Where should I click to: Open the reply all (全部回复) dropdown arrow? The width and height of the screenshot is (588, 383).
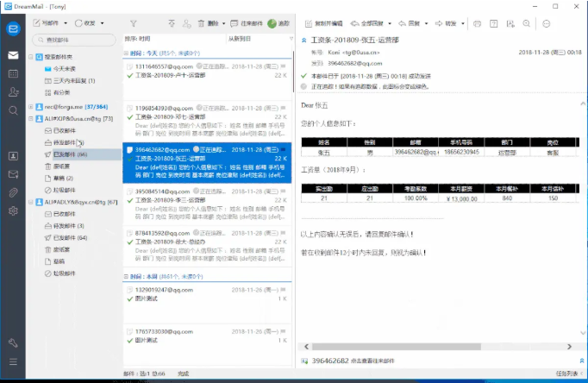[390, 23]
